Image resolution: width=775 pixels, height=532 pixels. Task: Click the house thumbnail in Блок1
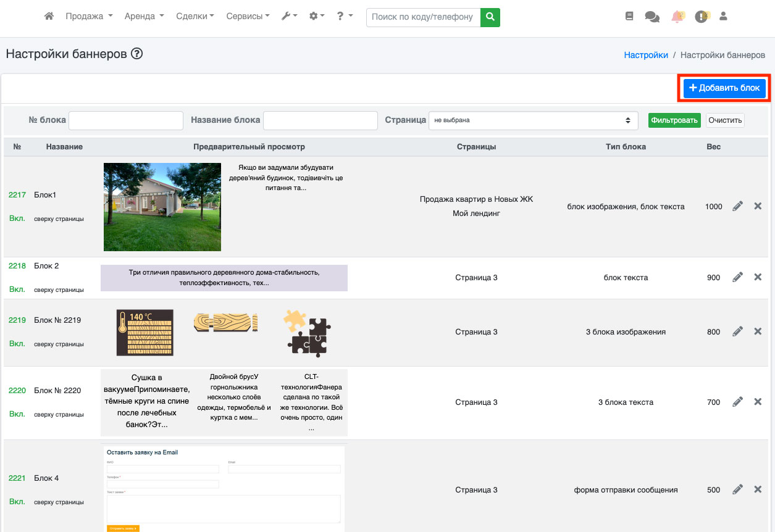pos(162,207)
